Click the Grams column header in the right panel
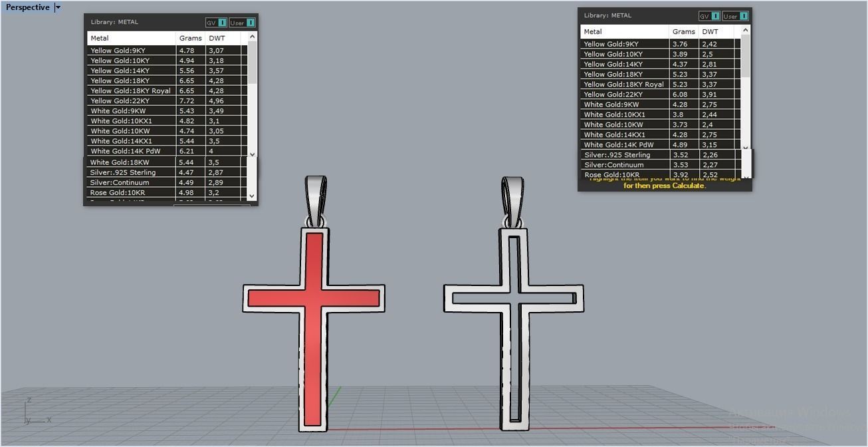 click(x=684, y=31)
